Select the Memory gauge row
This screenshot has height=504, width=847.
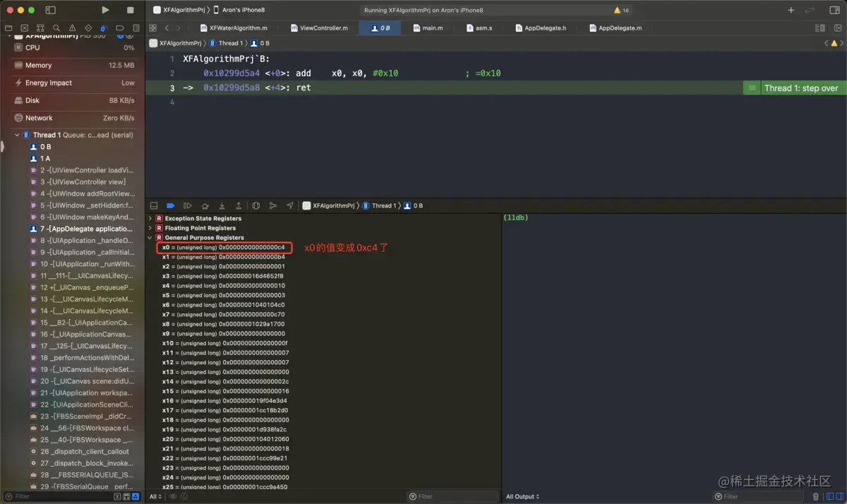pyautogui.click(x=73, y=65)
